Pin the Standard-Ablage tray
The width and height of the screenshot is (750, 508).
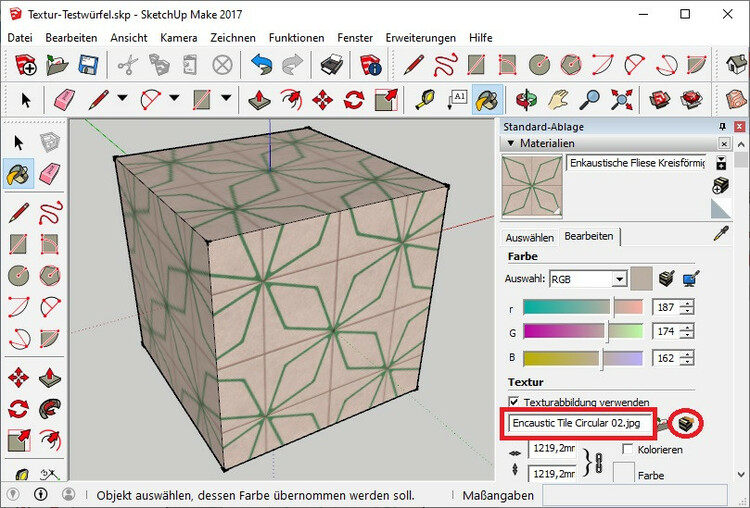tap(722, 127)
